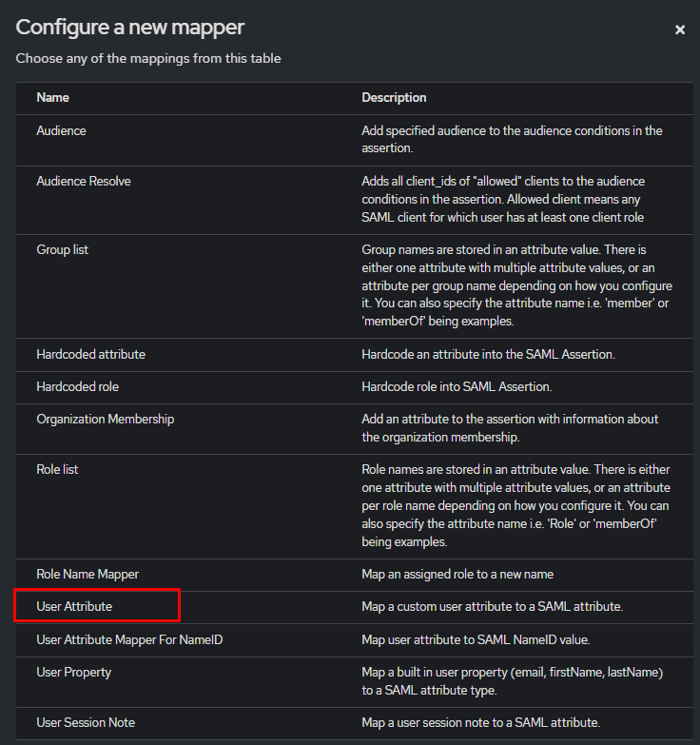Click the Description column header

(394, 97)
